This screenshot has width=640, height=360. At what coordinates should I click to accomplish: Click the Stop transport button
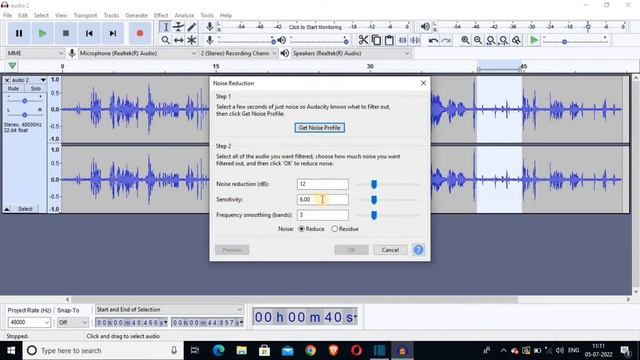pos(66,33)
